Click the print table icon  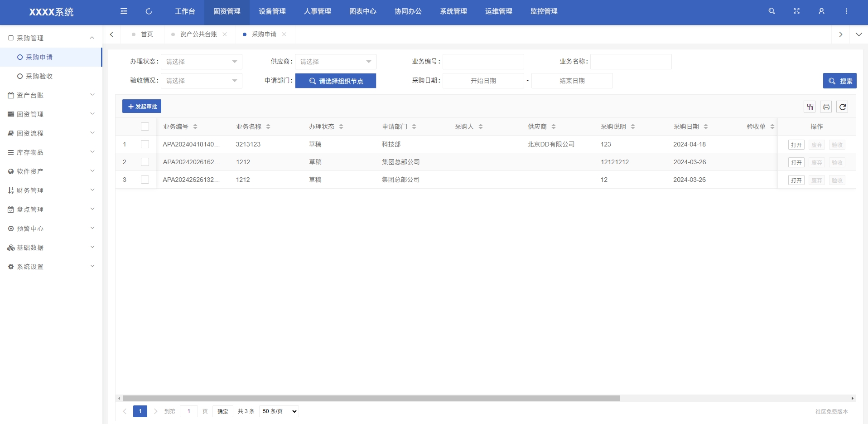tap(826, 107)
